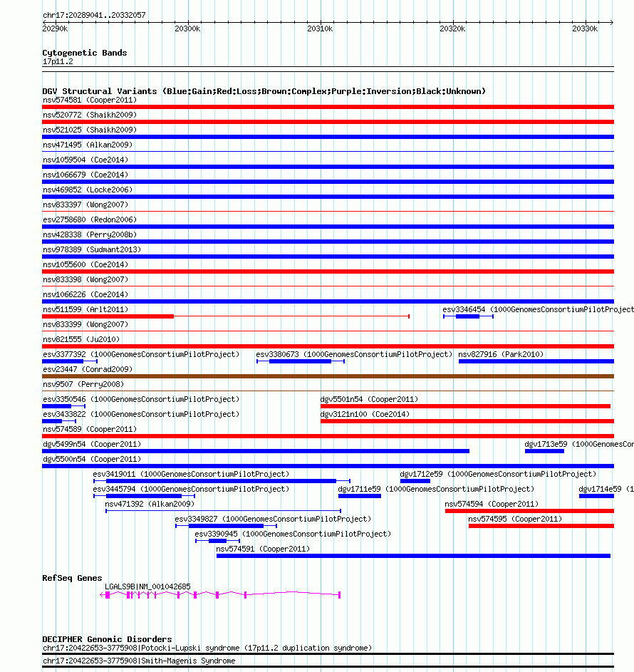Click the thick red nsv511599 bar segment
Image resolution: width=634 pixels, height=672 pixels.
coord(108,316)
